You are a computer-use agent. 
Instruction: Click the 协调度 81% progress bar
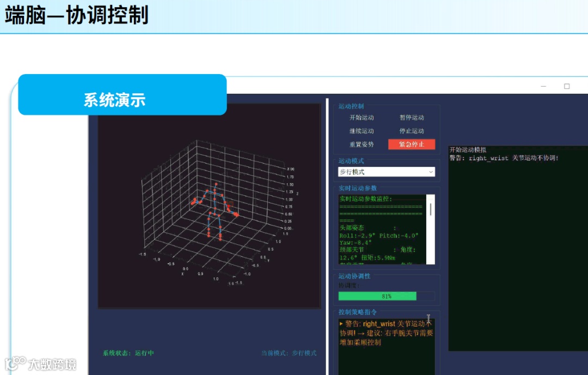[x=386, y=296]
